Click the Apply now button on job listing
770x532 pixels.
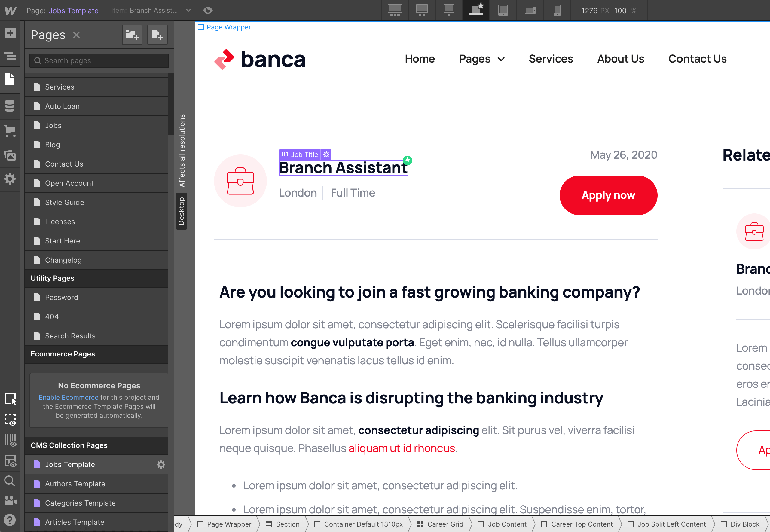(x=609, y=195)
